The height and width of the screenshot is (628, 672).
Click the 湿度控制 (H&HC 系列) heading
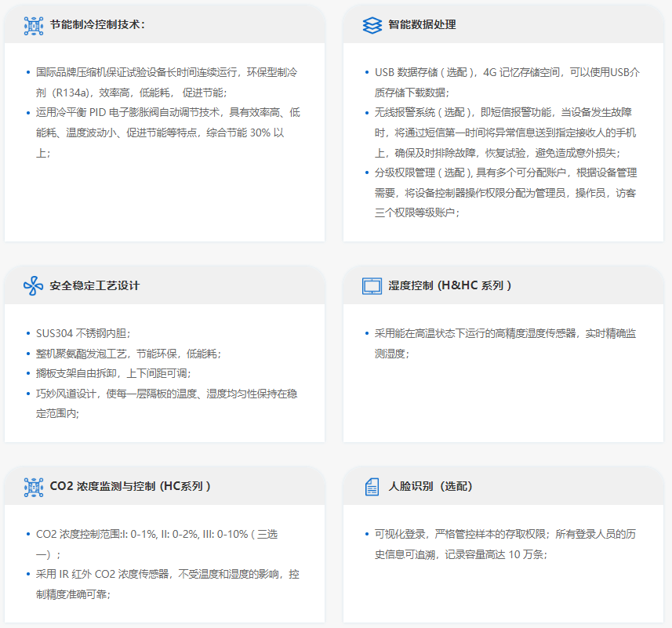tap(449, 285)
